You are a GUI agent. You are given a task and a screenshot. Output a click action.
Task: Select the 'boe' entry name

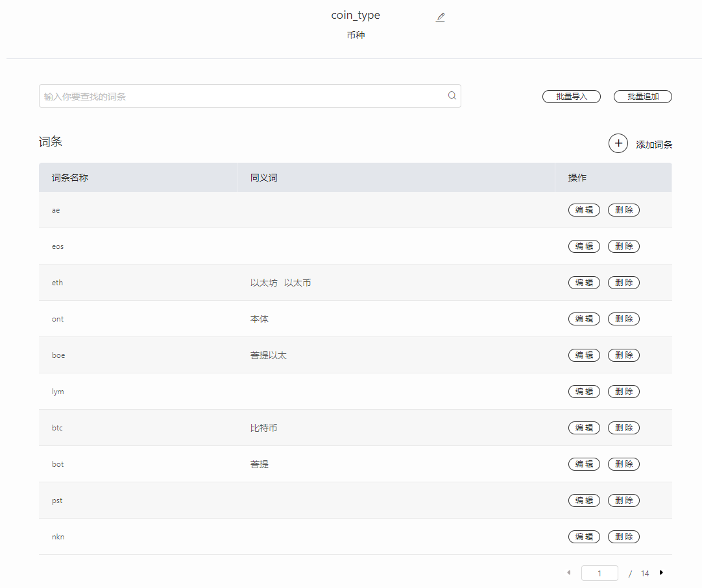58,355
